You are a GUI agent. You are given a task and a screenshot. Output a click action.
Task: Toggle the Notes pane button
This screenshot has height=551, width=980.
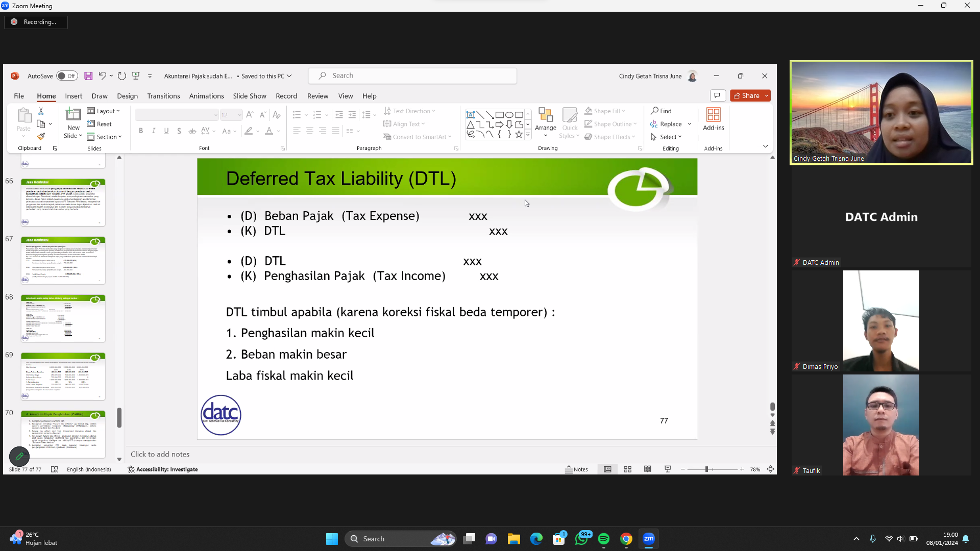point(577,469)
